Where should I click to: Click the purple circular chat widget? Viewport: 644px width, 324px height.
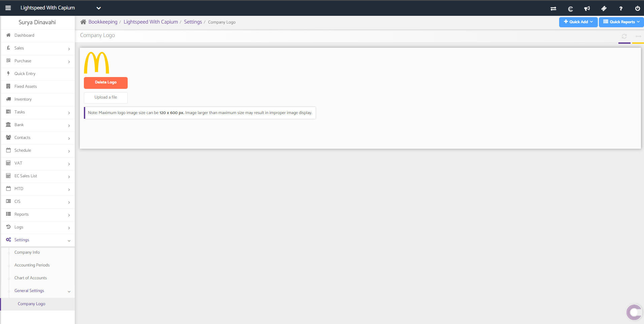coord(634,313)
